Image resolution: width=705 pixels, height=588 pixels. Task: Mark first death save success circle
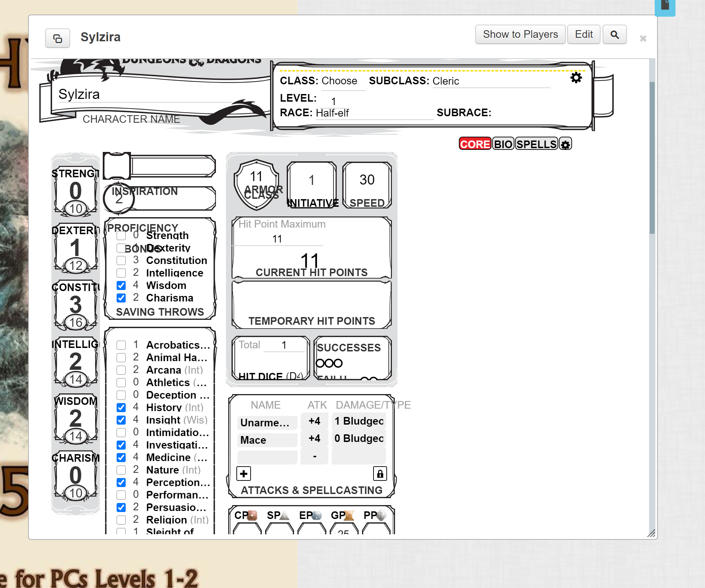pos(320,363)
